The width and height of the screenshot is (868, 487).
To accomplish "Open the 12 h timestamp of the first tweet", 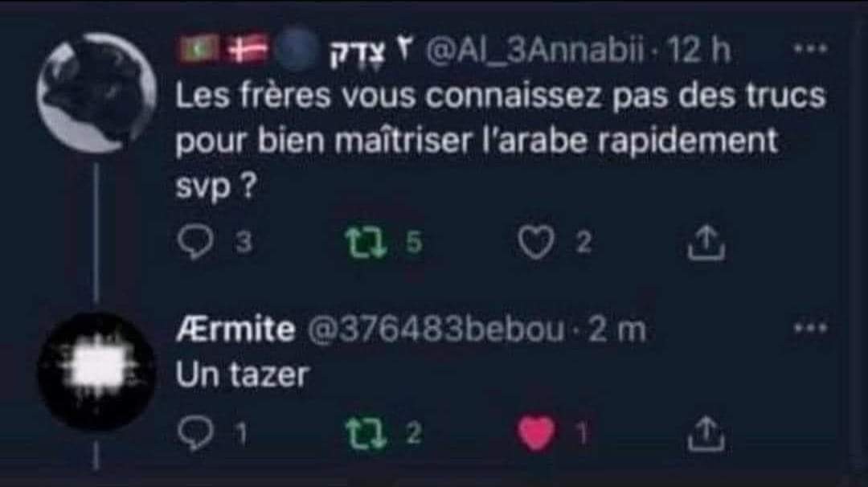I will tap(698, 51).
